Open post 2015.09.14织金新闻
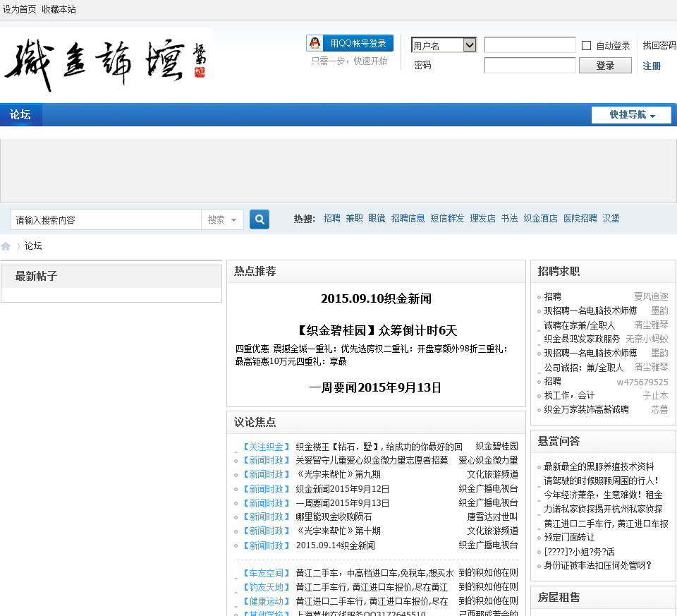Screen dimensions: 677x616 click(335, 545)
